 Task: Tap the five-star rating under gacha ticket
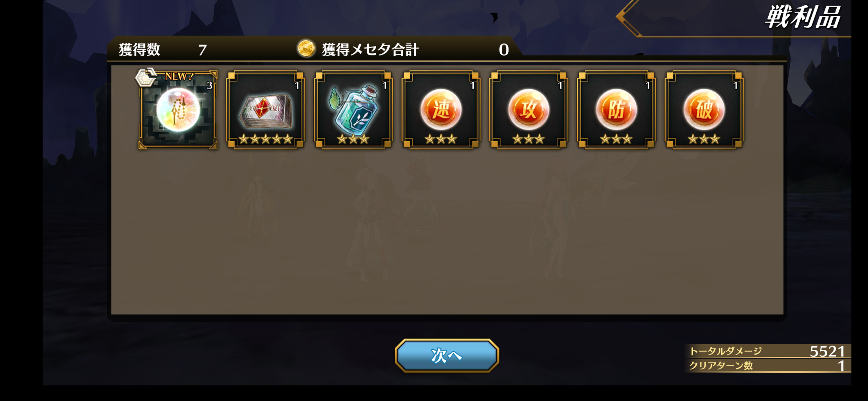pyautogui.click(x=266, y=139)
